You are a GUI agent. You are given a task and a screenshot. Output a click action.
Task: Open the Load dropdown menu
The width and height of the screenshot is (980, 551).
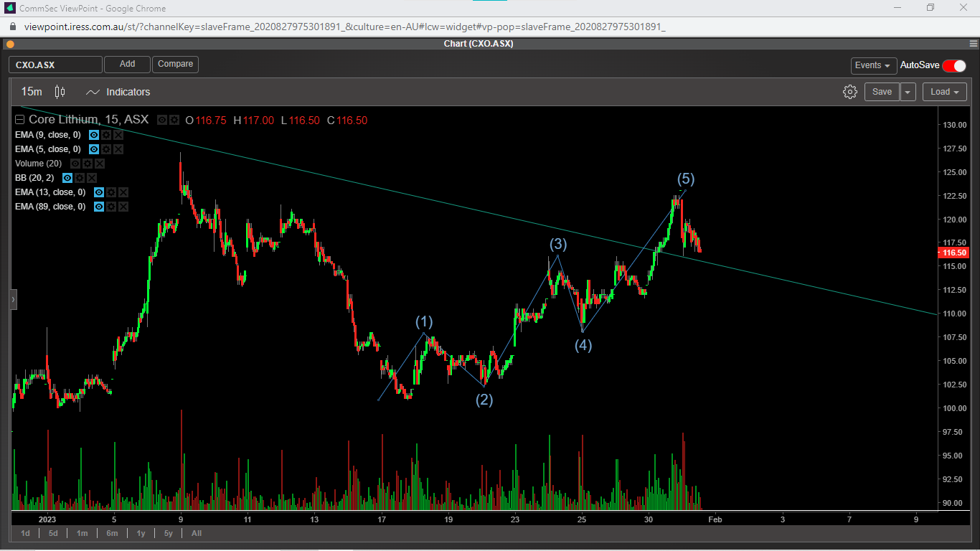946,92
